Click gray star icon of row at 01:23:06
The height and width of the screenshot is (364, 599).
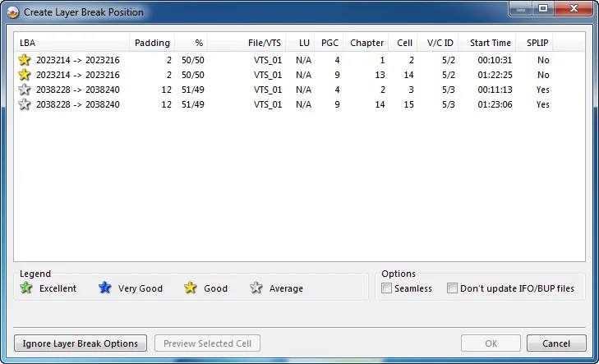coord(25,104)
